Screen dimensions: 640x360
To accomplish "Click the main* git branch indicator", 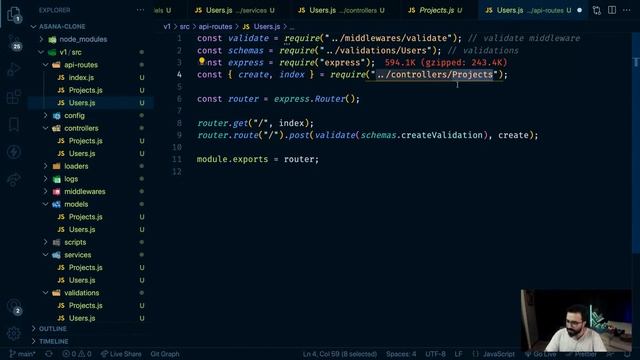I will [x=22, y=354].
